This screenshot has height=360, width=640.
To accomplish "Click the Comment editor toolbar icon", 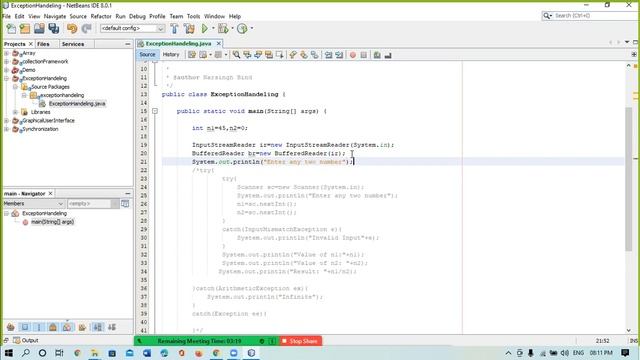I will coord(377,55).
